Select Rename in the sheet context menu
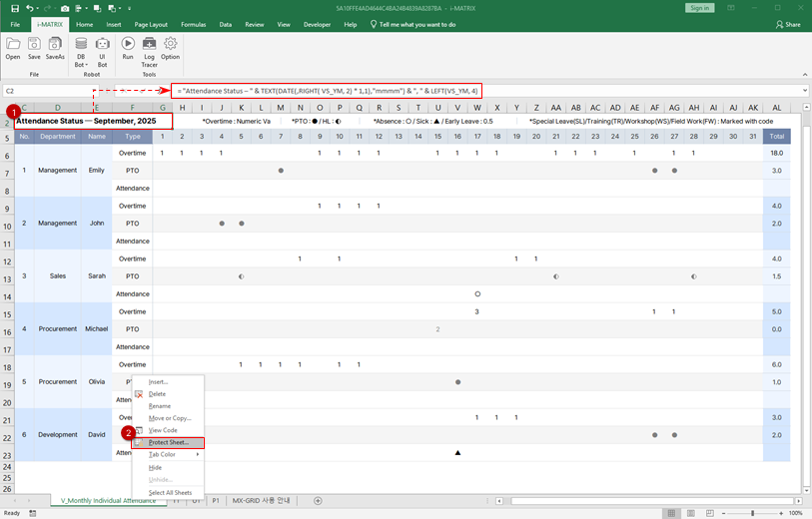 [160, 406]
